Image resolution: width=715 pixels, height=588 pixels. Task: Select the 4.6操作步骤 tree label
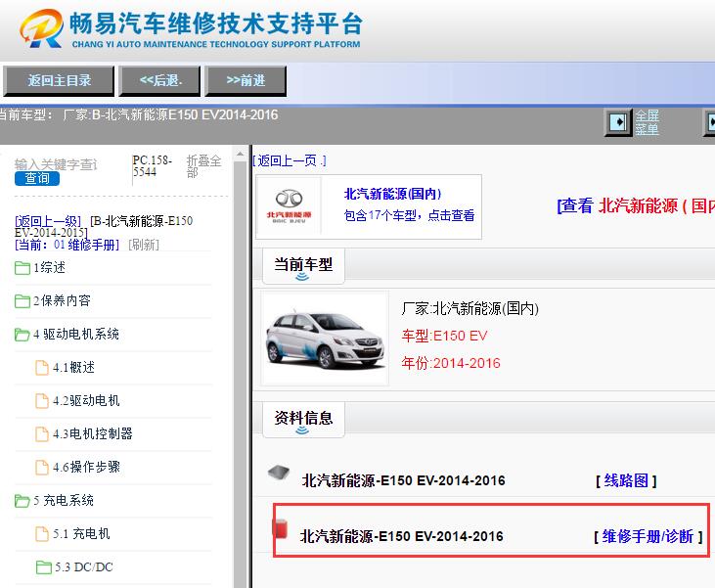click(x=87, y=467)
